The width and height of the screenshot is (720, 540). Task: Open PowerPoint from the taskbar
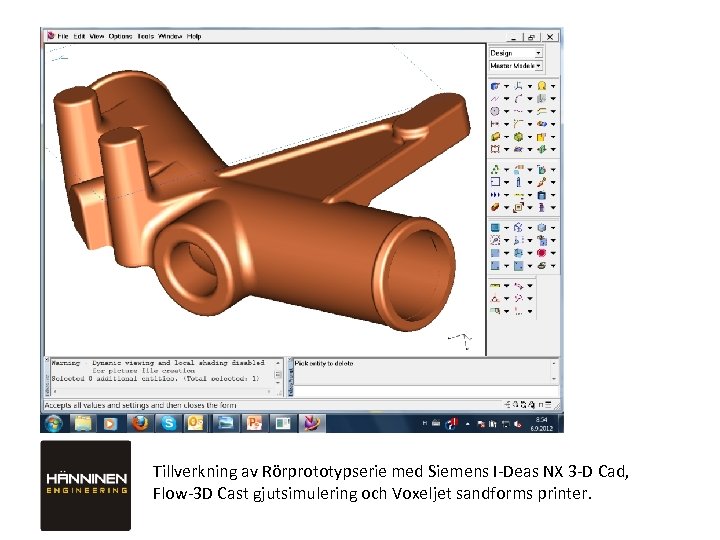254,423
